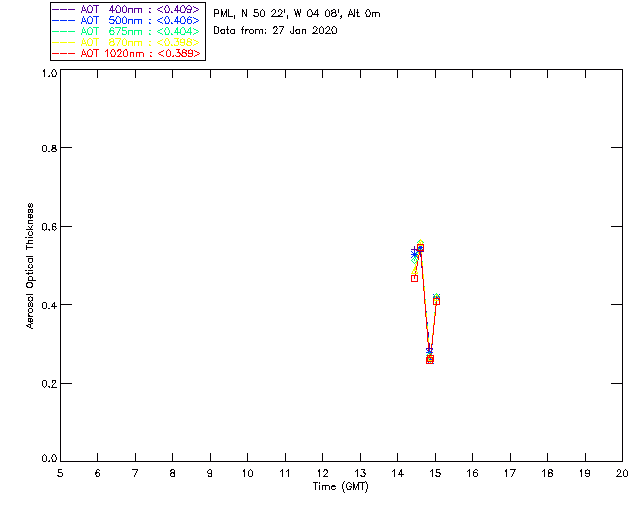Screen dimensions: 640x512
Task: Click the 0.8 y-axis tick label
Action: [x=49, y=148]
